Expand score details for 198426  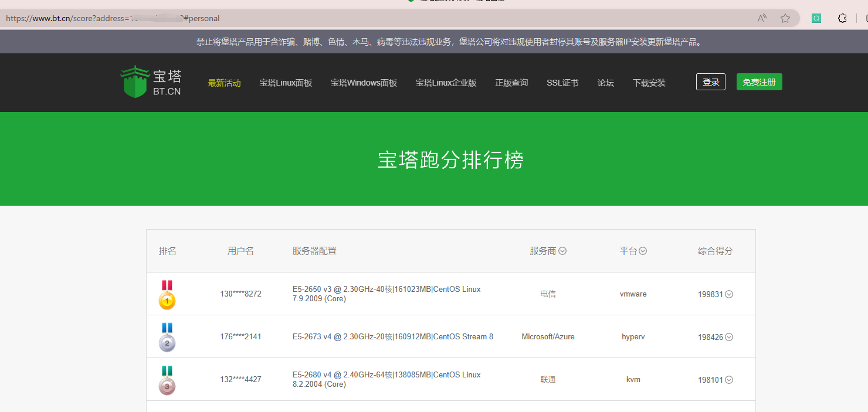tap(729, 337)
